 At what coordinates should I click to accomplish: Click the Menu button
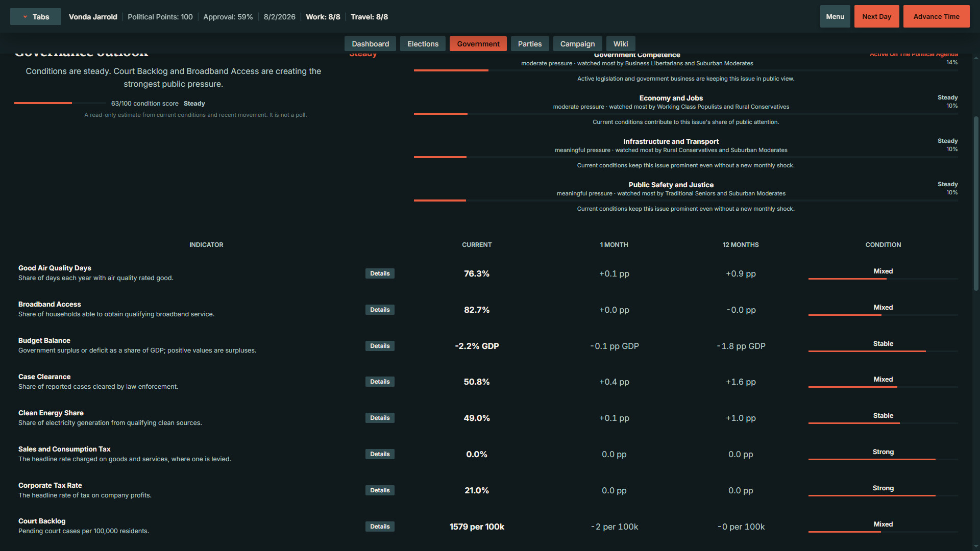click(x=835, y=16)
